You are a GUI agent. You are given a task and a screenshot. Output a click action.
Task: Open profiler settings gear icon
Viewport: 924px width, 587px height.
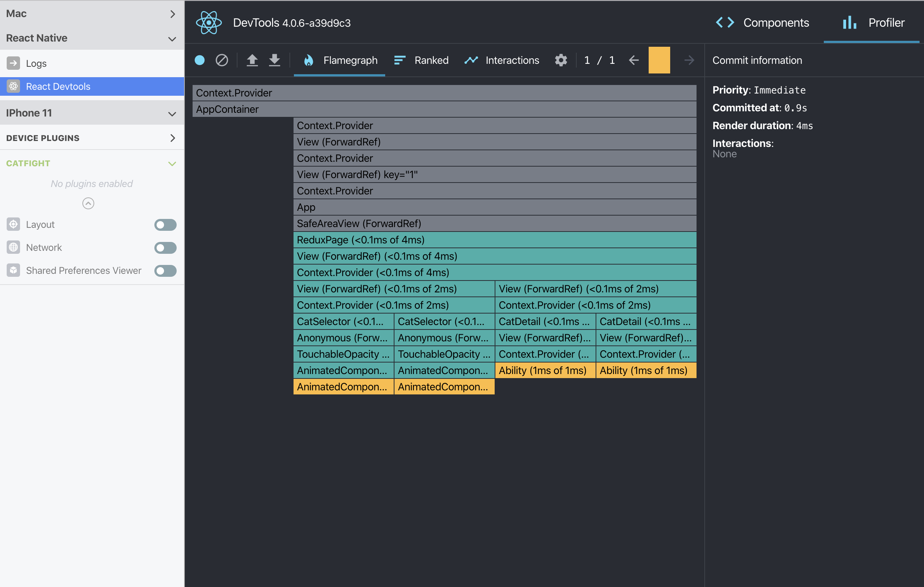click(x=561, y=60)
